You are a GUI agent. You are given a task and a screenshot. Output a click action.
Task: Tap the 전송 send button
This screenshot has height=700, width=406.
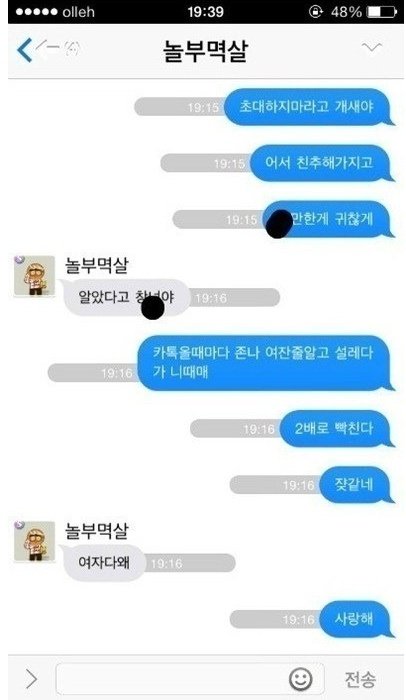360,679
